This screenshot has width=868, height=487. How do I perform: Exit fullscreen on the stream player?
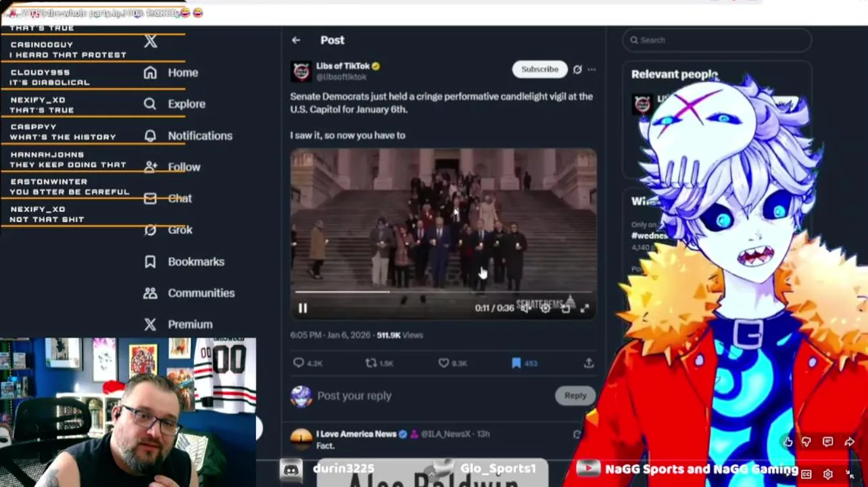click(x=850, y=474)
